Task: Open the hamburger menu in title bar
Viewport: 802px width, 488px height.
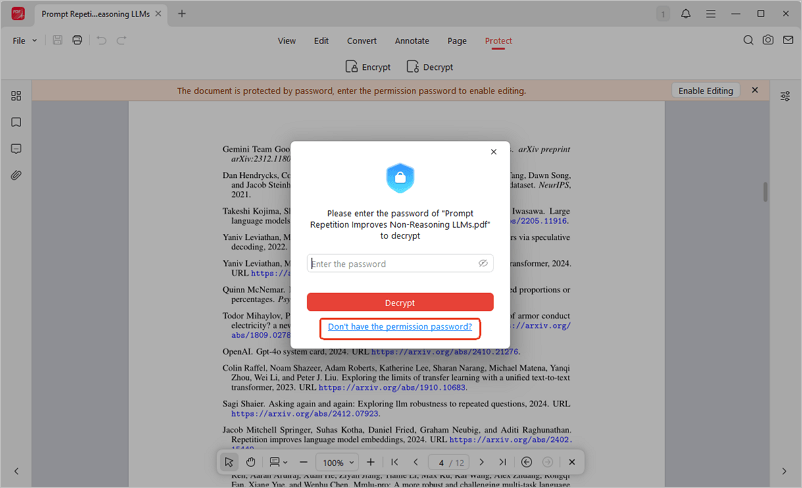Action: tap(710, 14)
